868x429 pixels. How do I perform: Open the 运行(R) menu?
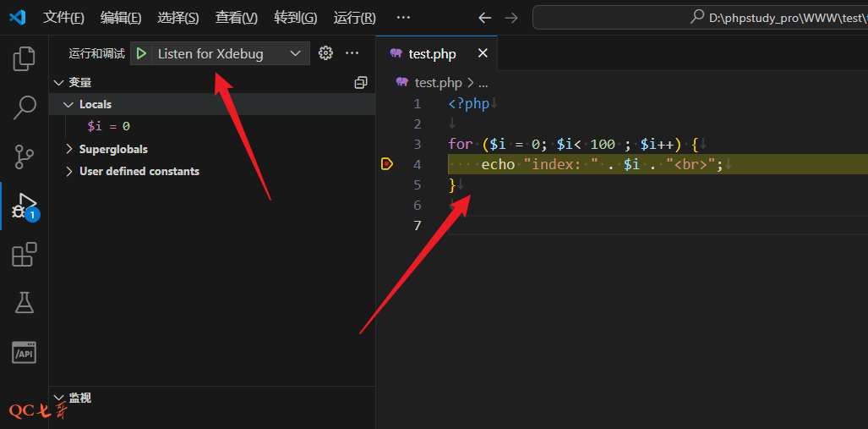tap(354, 18)
